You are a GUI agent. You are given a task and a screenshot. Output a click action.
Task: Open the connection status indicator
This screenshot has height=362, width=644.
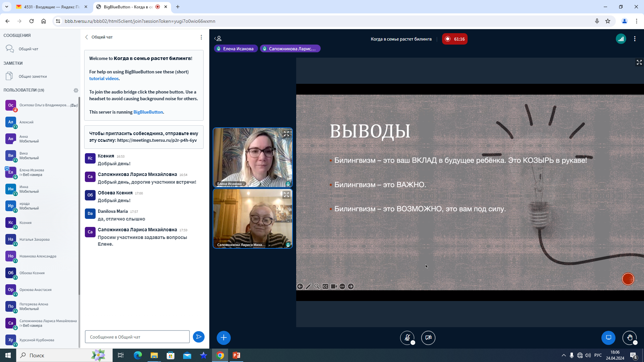coord(621,39)
